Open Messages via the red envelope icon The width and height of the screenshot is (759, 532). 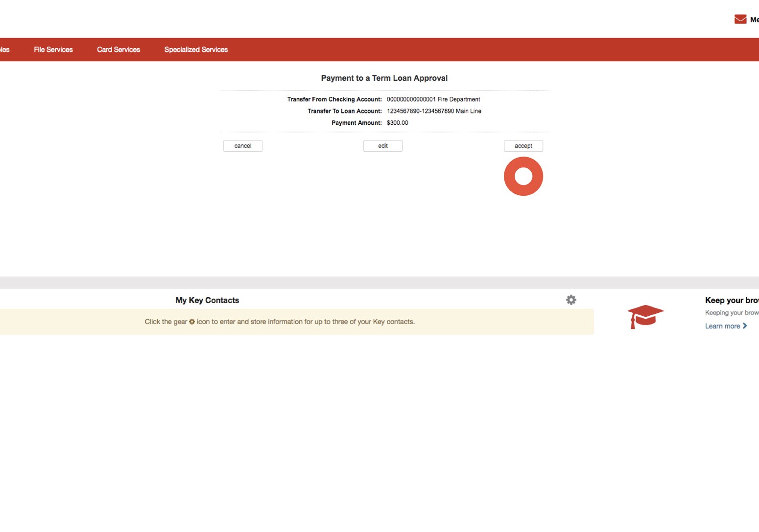pos(740,19)
